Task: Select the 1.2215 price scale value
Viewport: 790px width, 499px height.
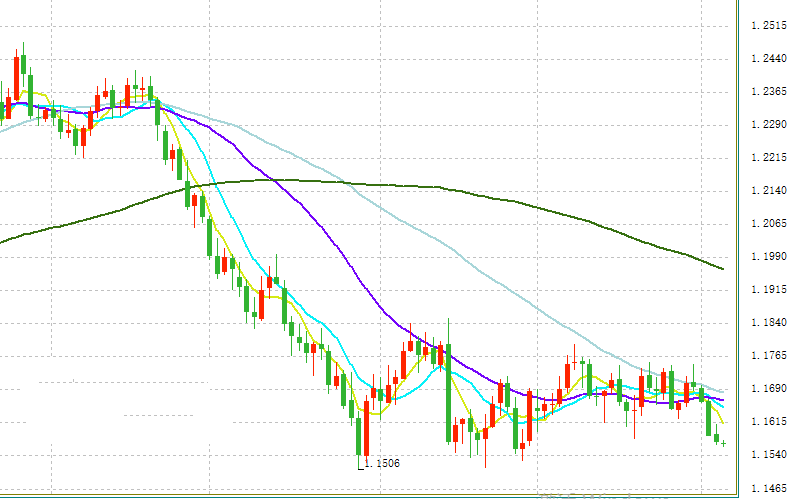Action: (768, 158)
